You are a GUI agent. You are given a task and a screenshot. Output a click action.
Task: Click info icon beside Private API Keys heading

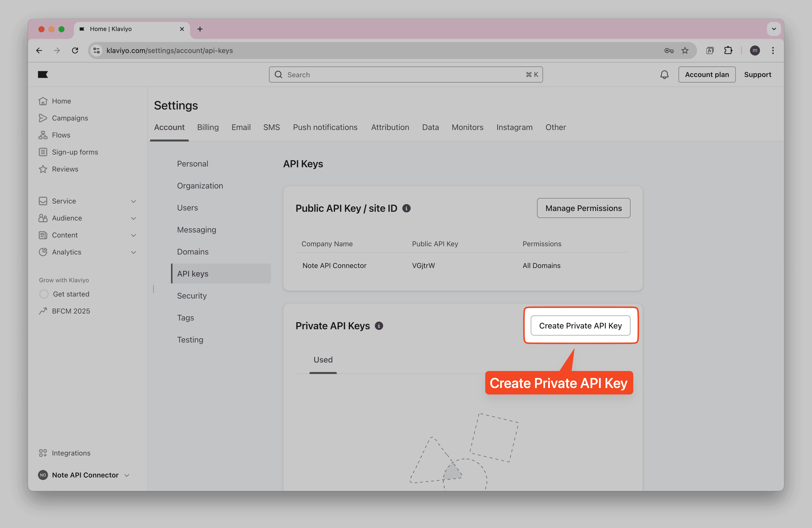point(379,326)
